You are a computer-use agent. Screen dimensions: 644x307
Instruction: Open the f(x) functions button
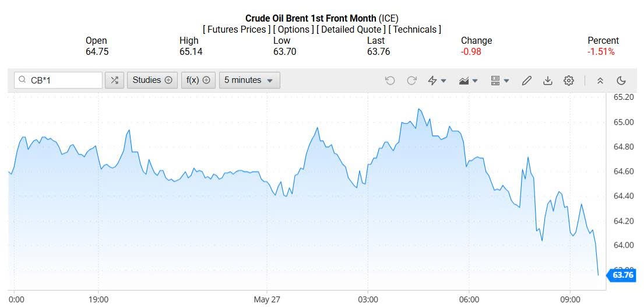click(198, 81)
